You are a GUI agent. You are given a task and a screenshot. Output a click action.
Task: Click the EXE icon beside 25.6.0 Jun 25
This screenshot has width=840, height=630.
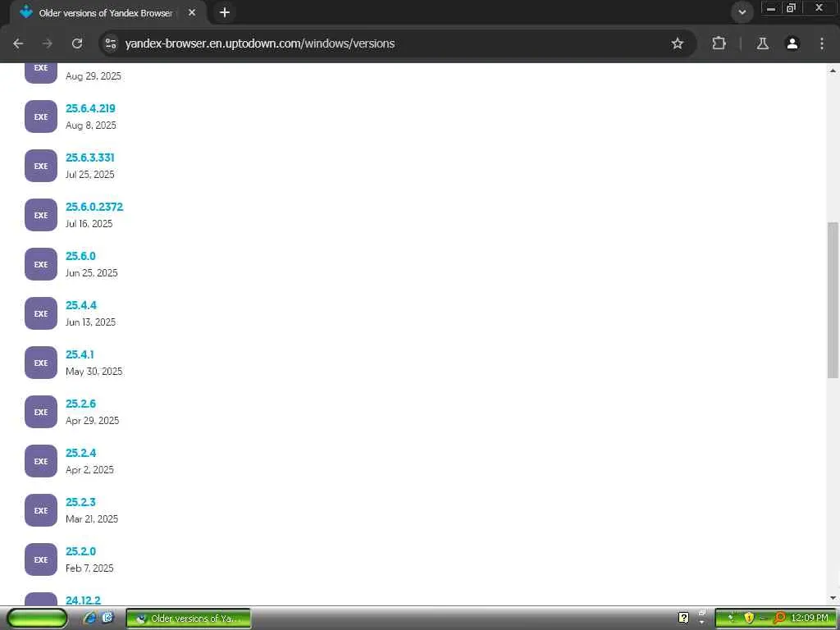[x=41, y=264]
